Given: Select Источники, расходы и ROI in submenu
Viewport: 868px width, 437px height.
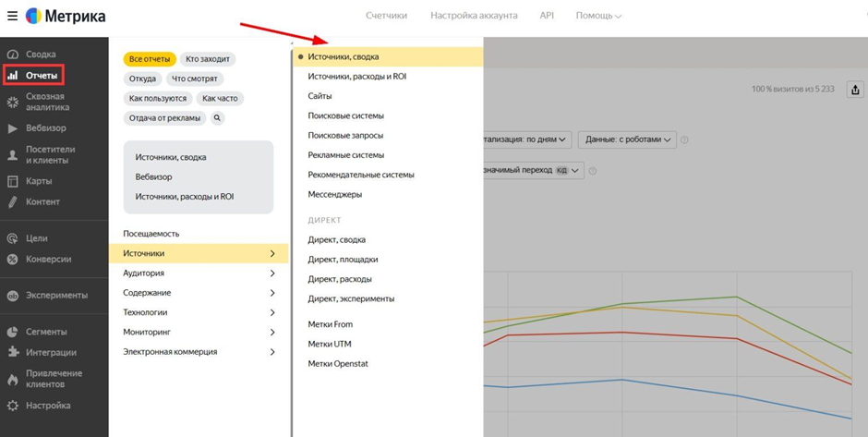Looking at the screenshot, I should [x=356, y=77].
